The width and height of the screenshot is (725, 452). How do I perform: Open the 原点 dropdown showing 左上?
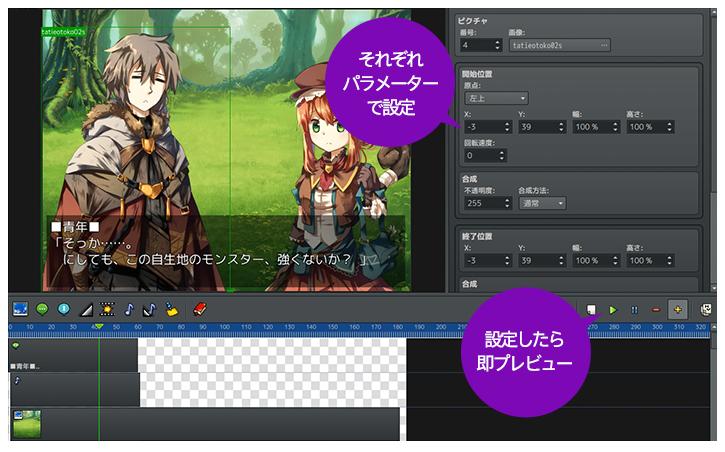click(496, 98)
